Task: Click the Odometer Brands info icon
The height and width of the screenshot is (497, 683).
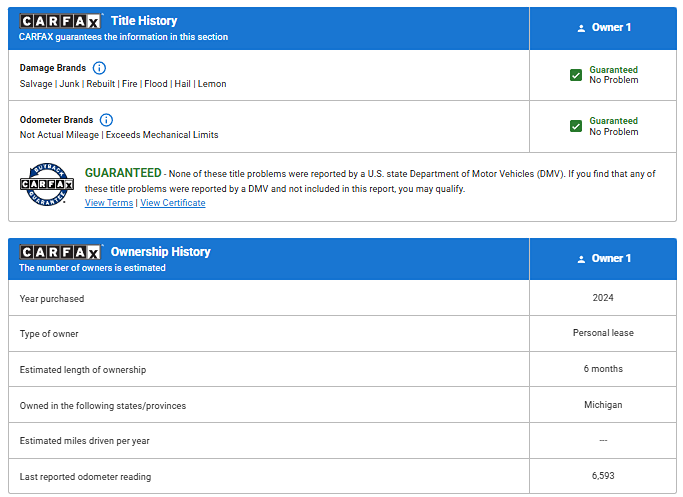Action: pos(107,120)
